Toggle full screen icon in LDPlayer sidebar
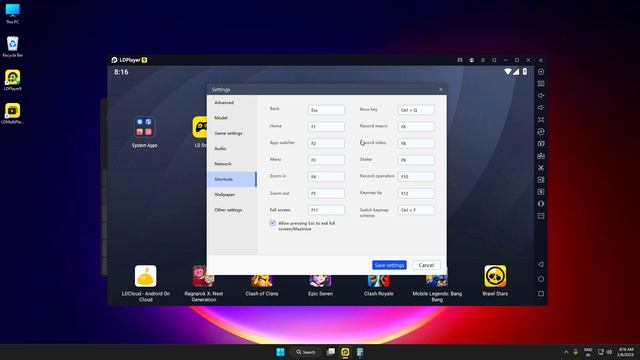Image resolution: width=640 pixels, height=360 pixels. coord(541,120)
